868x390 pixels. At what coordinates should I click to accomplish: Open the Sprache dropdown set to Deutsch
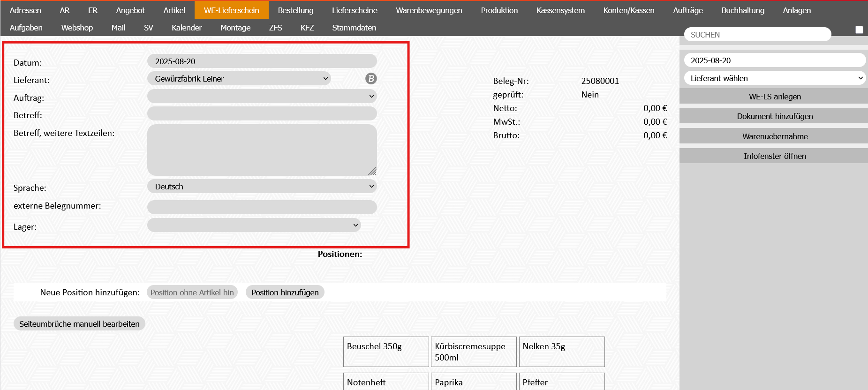coord(262,187)
